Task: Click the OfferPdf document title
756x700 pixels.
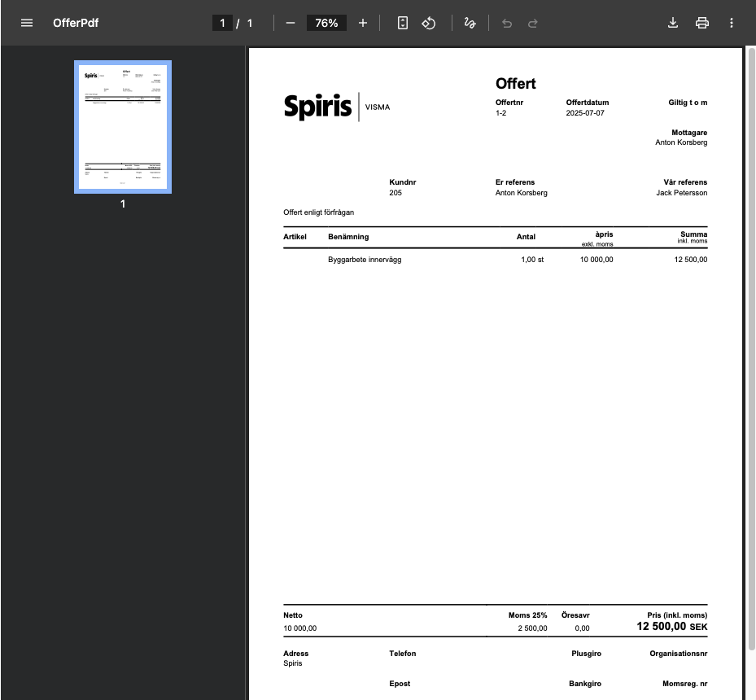Action: (x=76, y=23)
